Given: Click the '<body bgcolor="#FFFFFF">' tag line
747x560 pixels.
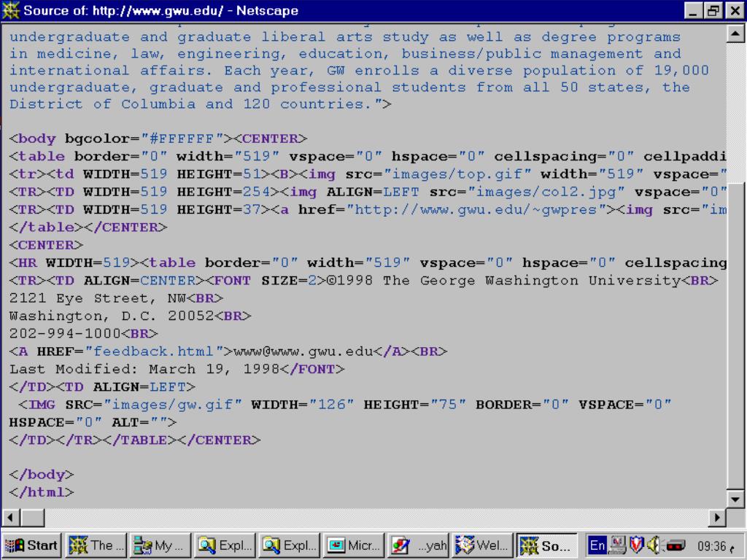Looking at the screenshot, I should (x=121, y=139).
